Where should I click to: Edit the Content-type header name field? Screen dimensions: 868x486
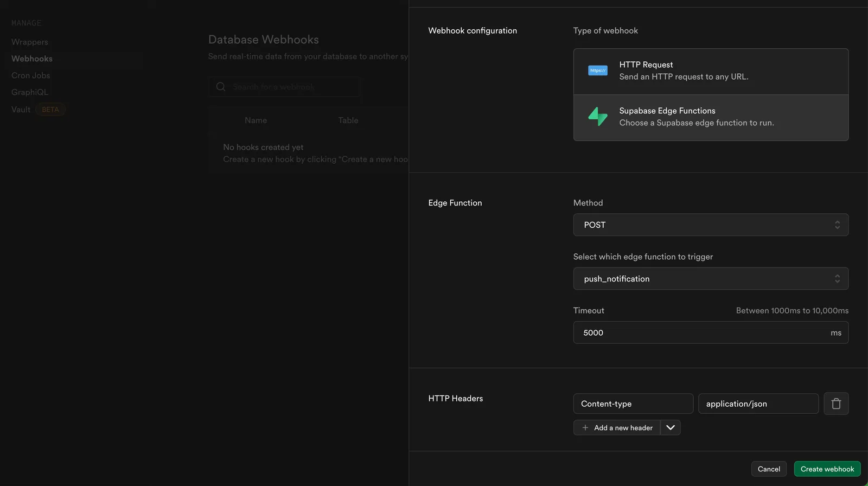[633, 404]
